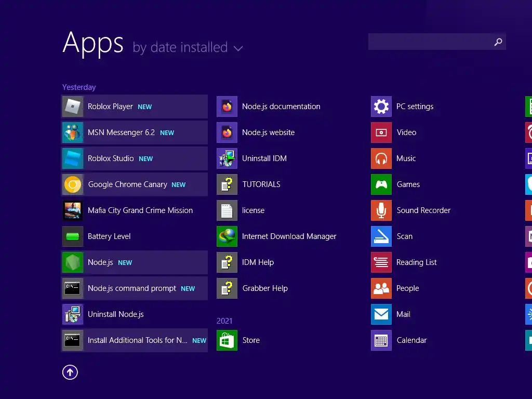Open PC settings gear icon
This screenshot has width=532, height=399.
pyautogui.click(x=381, y=107)
